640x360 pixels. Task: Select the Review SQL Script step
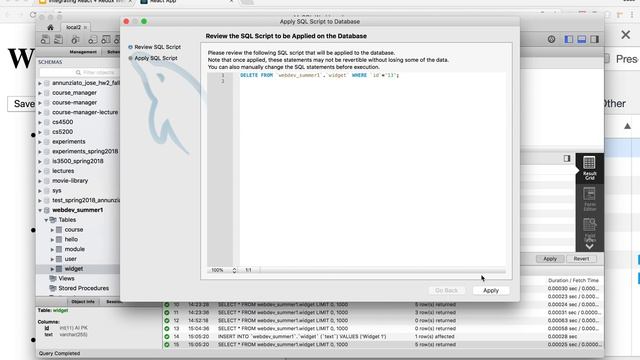point(155,47)
